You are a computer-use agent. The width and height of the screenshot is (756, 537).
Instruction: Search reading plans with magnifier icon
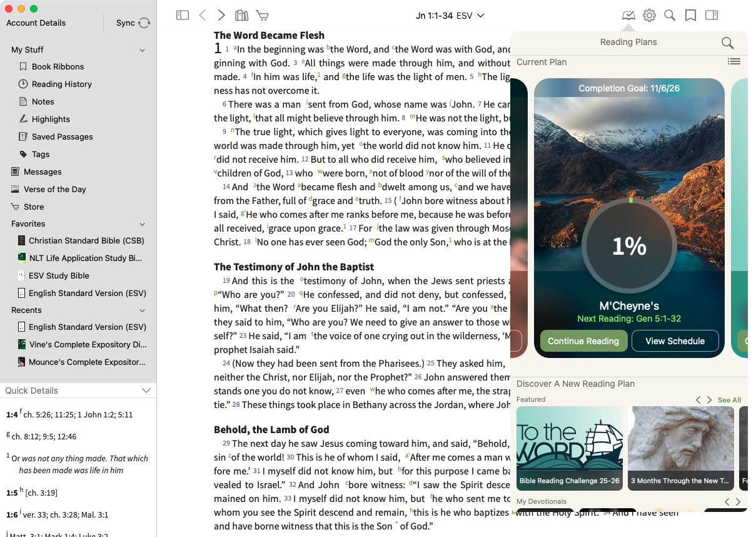pyautogui.click(x=727, y=43)
